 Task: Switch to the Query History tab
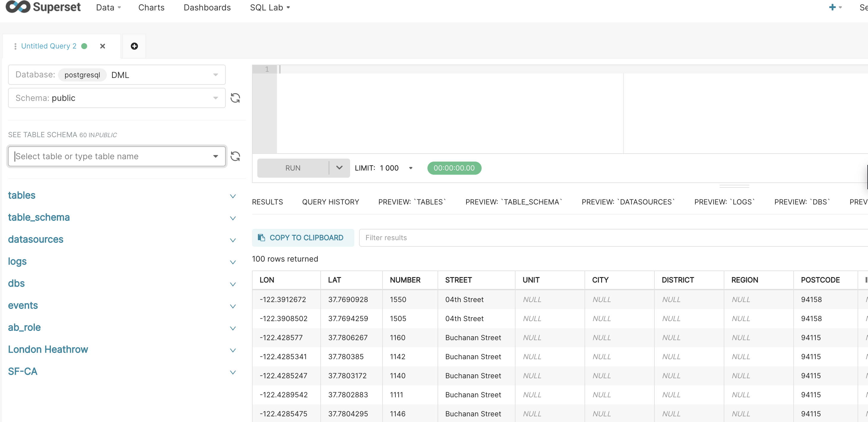click(x=330, y=202)
